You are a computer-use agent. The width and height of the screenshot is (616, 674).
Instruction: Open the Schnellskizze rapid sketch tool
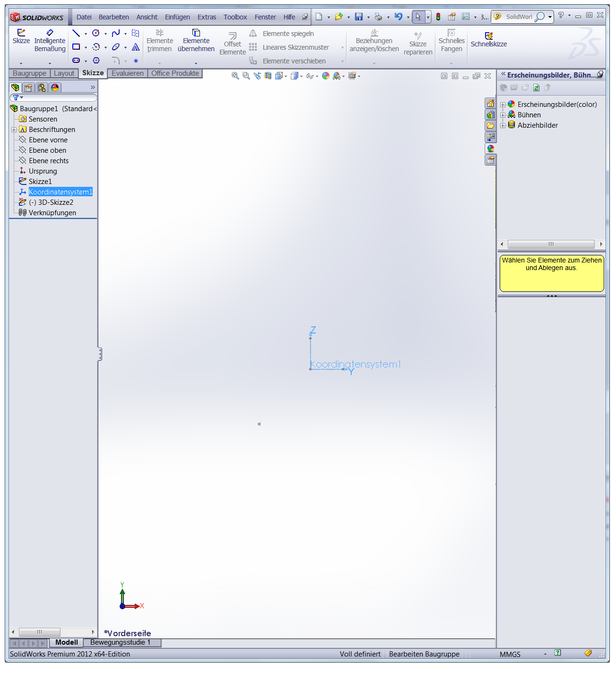pos(489,40)
